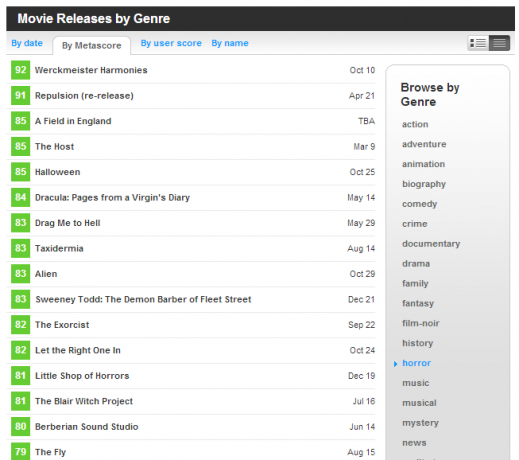
Task: Open The Blair Witch Project
Action: click(84, 401)
